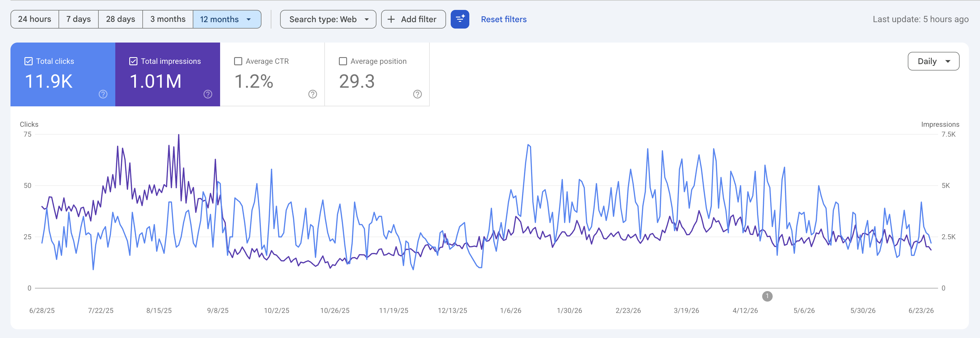Open help icon on Total clicks card
Viewport: 980px width, 338px height.
click(103, 94)
